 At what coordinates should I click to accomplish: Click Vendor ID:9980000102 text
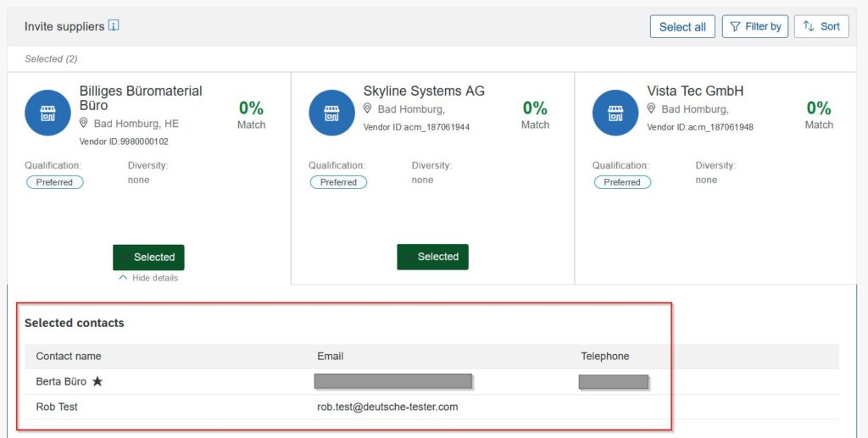coord(124,141)
